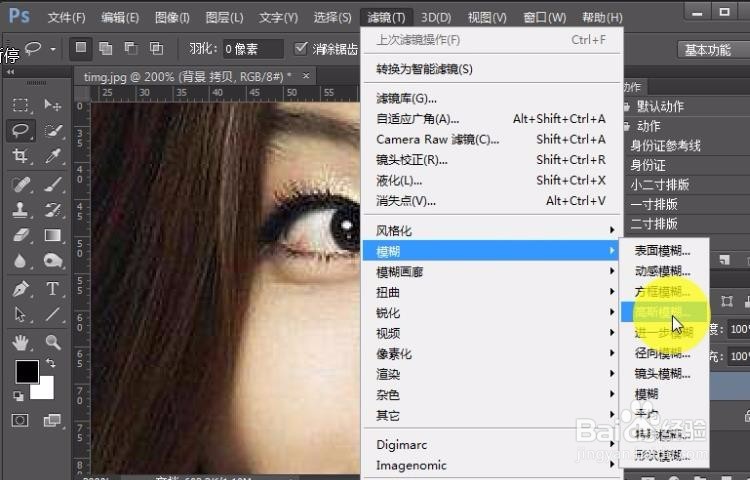
Task: Open the 文件(F) menu
Action: coord(66,18)
